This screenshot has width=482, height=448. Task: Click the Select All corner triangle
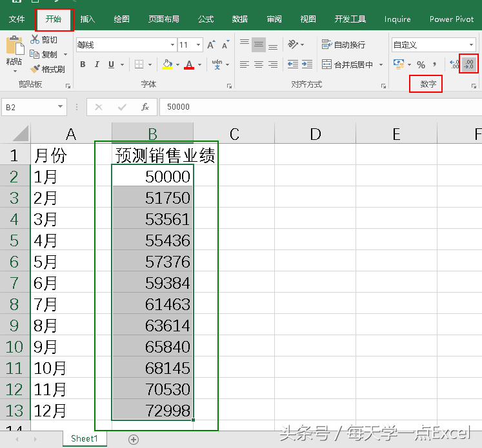pyautogui.click(x=15, y=133)
